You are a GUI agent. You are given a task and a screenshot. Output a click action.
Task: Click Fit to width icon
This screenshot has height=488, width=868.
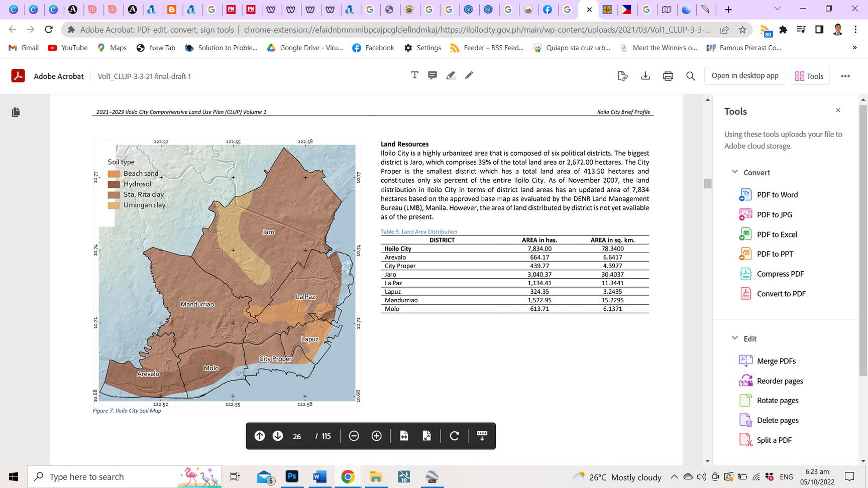tap(404, 436)
